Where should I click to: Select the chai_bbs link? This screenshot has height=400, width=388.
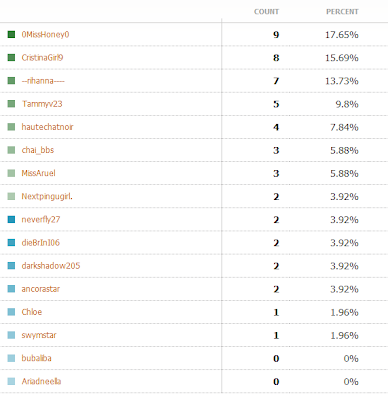[38, 150]
